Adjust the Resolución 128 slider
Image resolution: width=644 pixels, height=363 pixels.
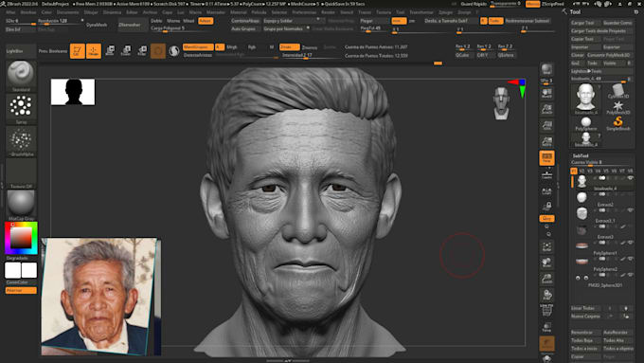click(60, 21)
